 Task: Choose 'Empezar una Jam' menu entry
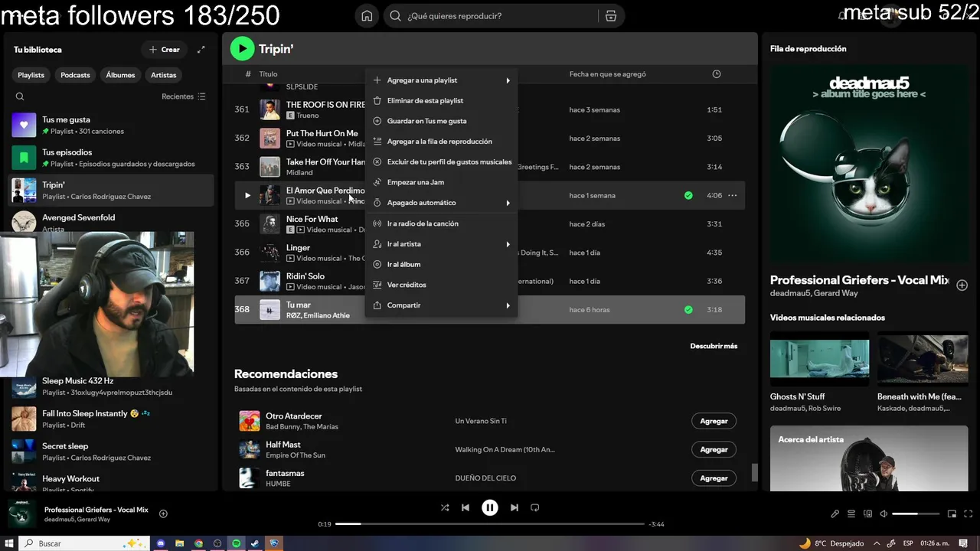pos(441,182)
